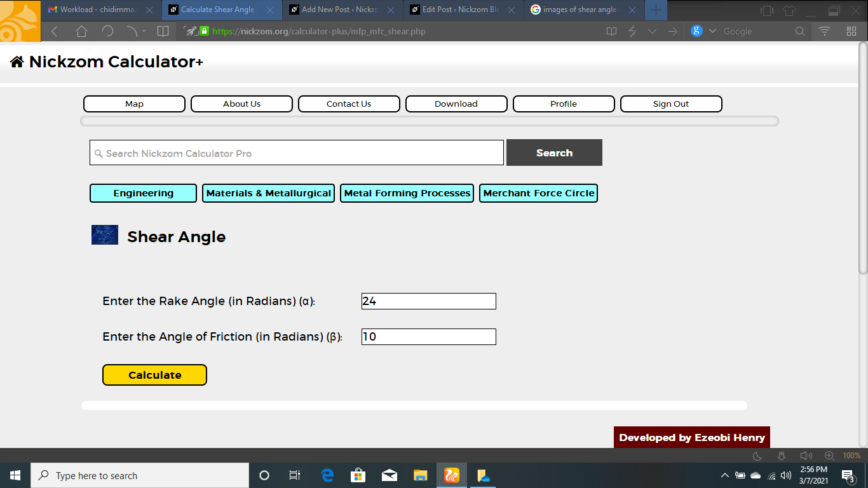Image resolution: width=868 pixels, height=488 pixels.
Task: Click the lightning speed mode icon
Action: click(632, 31)
